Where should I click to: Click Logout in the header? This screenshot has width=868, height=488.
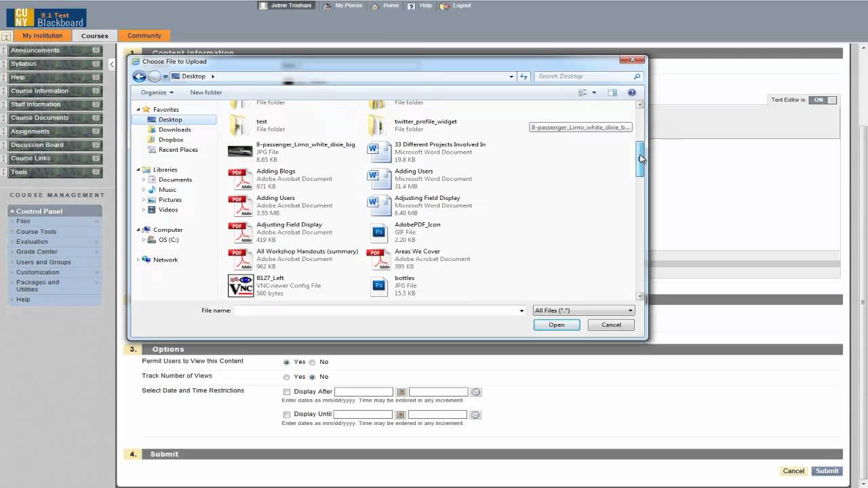click(x=462, y=5)
